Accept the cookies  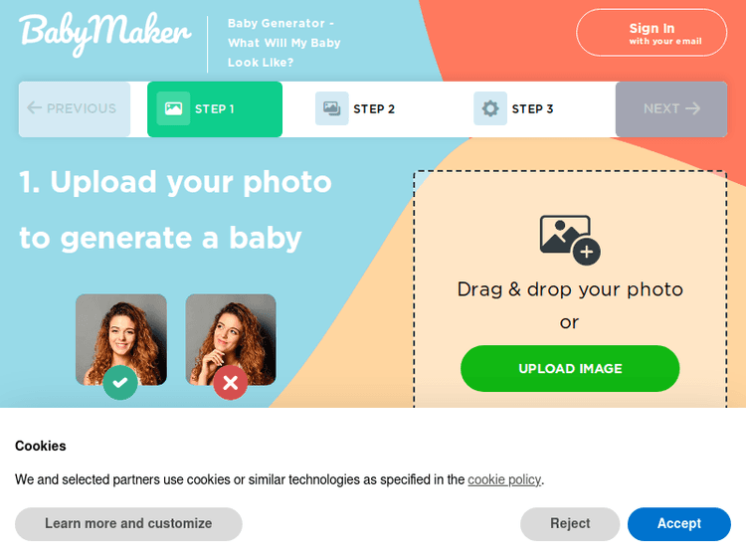coord(679,523)
